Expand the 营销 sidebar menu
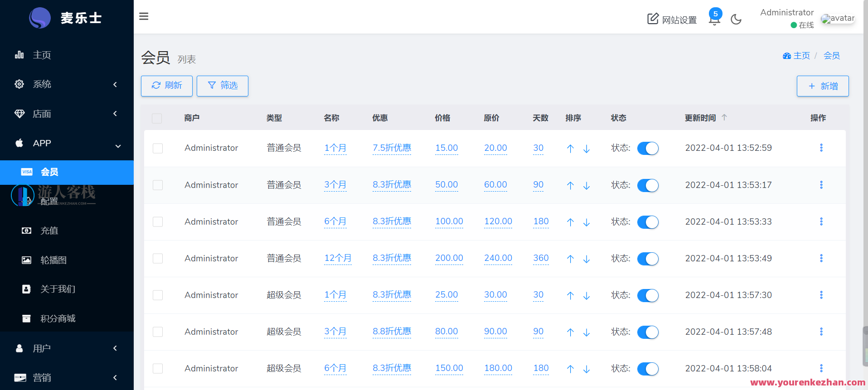The image size is (868, 390). coord(67,377)
